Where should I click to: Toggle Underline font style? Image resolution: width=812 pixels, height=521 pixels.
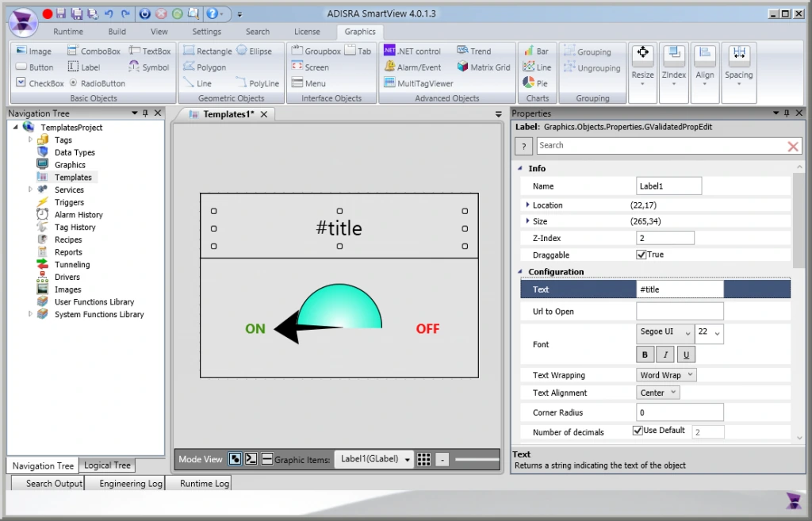pos(686,354)
